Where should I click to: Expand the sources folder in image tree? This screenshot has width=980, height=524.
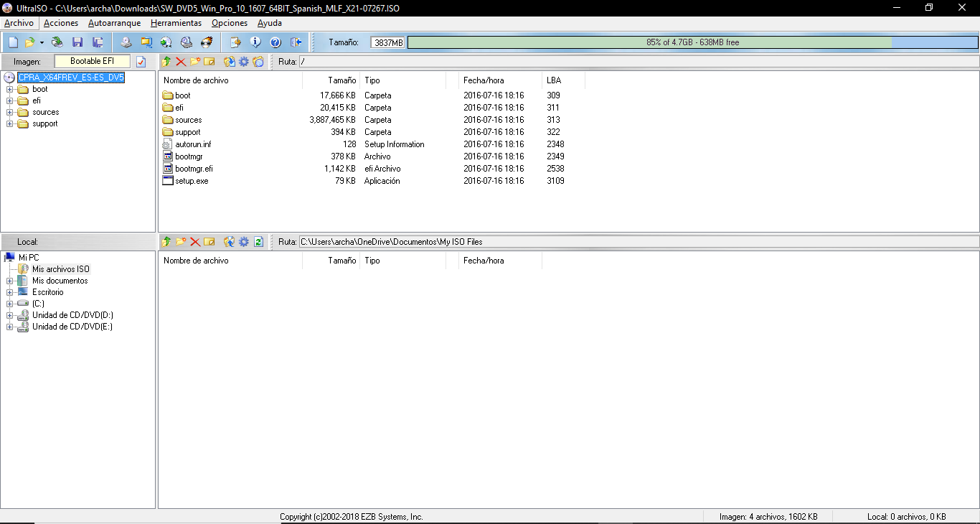[10, 112]
